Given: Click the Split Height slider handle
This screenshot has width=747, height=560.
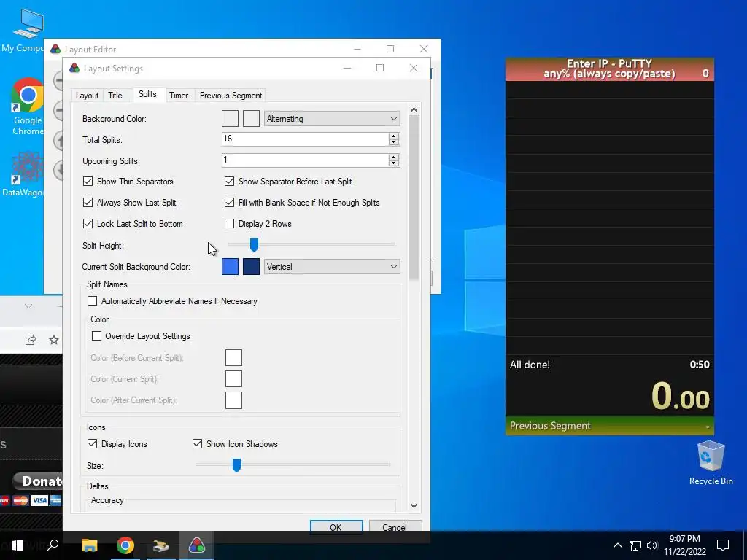Looking at the screenshot, I should point(254,245).
